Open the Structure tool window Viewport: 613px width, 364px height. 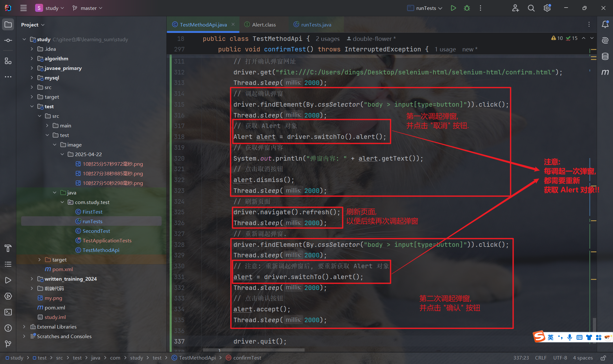pos(8,61)
